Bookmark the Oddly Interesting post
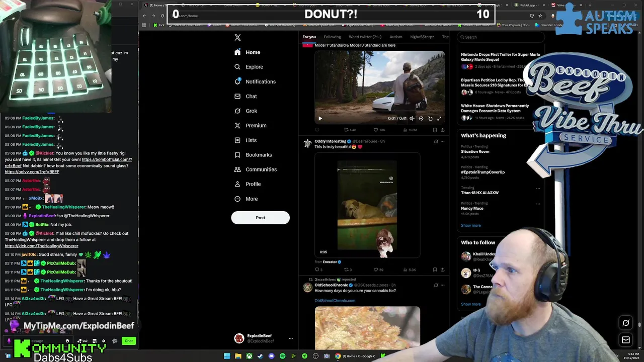Viewport: 644px width, 362px height. [x=435, y=270]
